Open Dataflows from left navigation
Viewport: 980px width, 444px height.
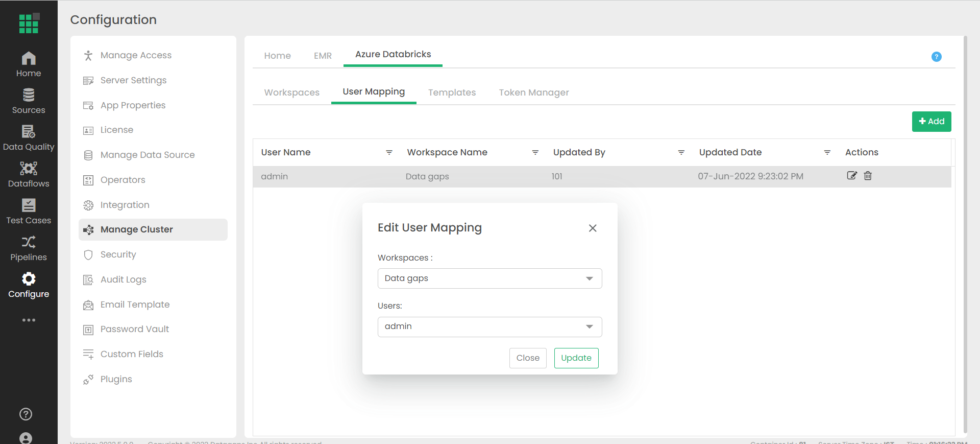point(29,175)
